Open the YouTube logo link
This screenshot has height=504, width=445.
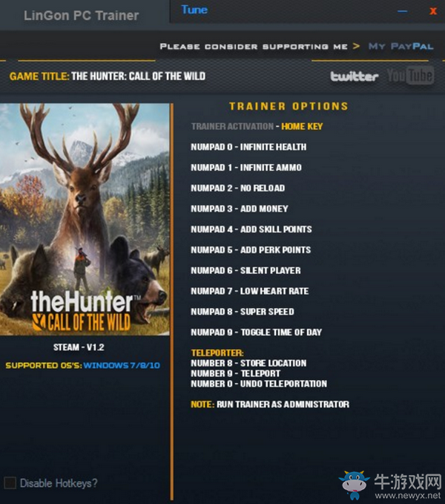coord(411,76)
